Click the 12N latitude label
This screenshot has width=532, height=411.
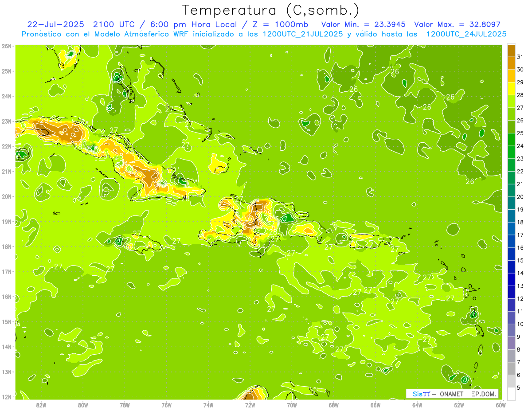tap(7, 397)
